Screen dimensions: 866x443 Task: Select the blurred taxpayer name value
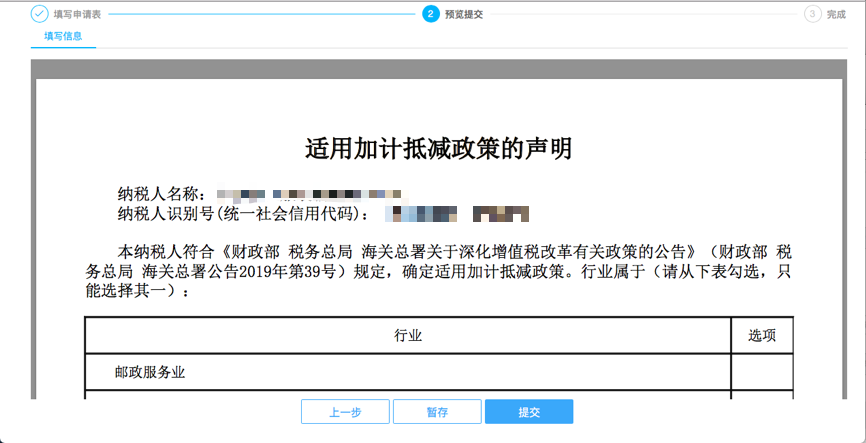[308, 192]
